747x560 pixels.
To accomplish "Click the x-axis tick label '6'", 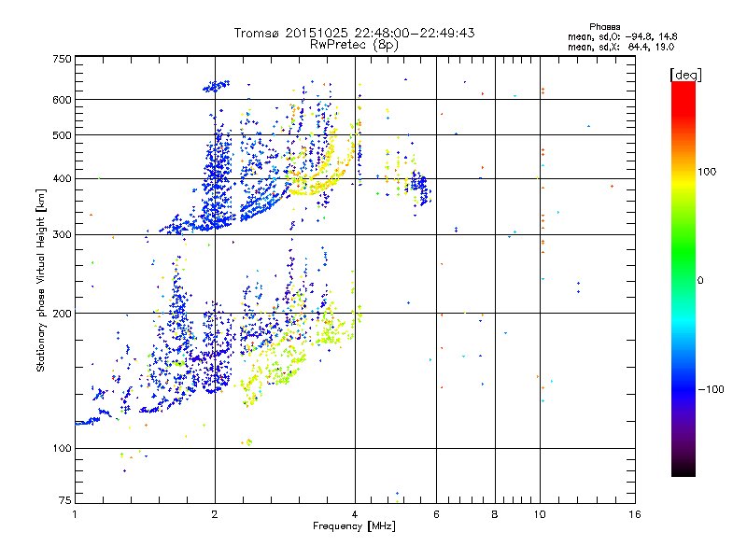I will tap(436, 514).
